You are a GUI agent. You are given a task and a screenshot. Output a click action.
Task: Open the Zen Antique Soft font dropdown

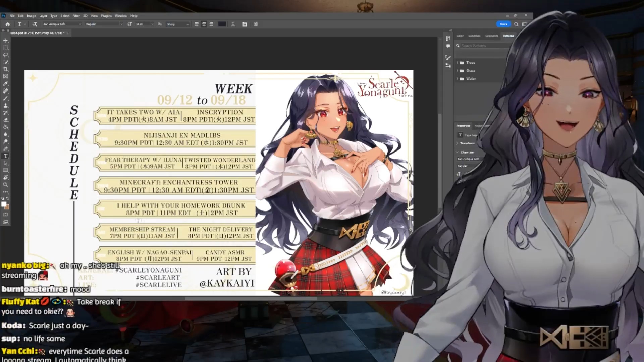tap(80, 24)
